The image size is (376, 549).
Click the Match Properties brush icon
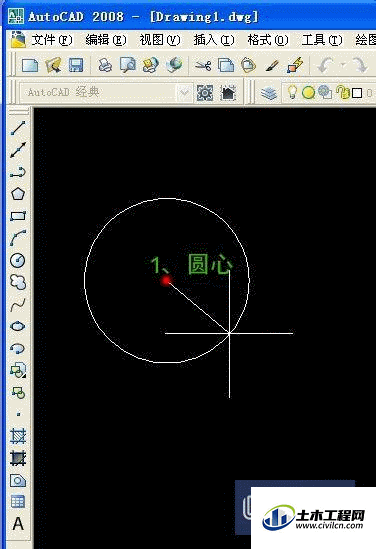pos(272,65)
